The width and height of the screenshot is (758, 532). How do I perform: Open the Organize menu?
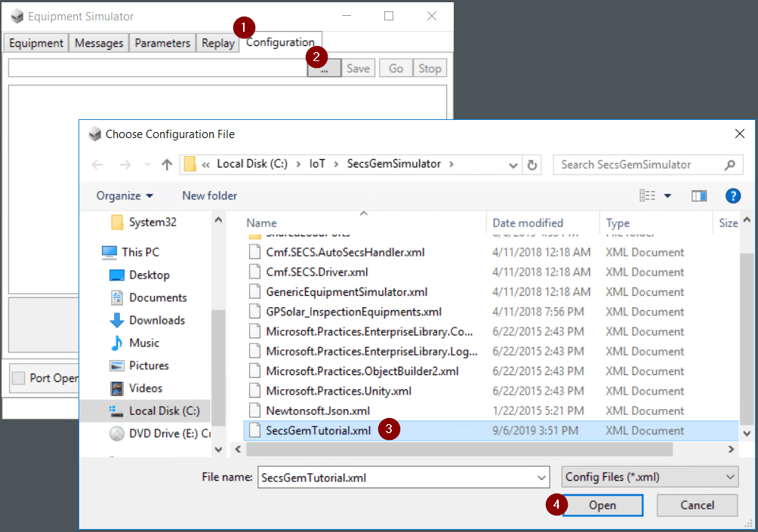click(125, 195)
